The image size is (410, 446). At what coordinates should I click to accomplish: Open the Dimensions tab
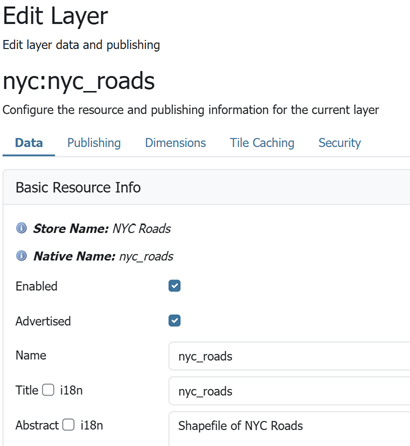click(x=175, y=143)
